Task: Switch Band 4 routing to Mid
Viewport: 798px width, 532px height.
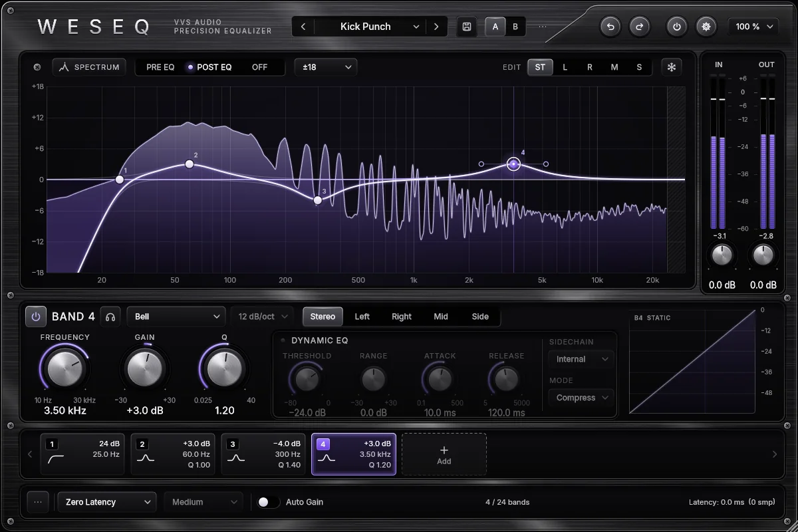Action: (x=441, y=317)
